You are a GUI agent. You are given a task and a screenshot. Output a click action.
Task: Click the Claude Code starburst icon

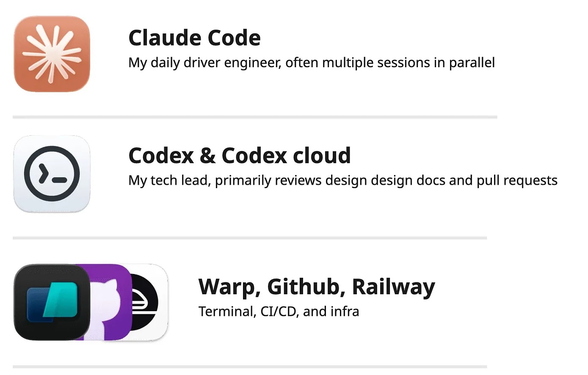52,54
